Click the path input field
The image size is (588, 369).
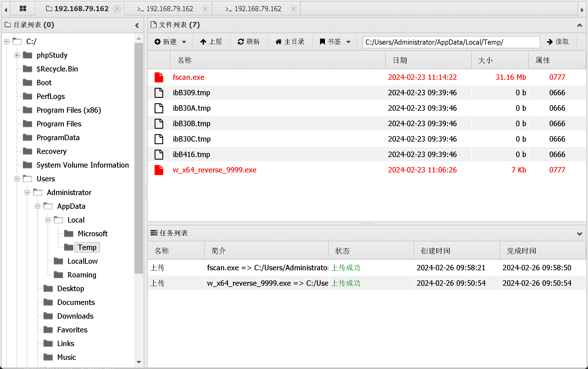click(451, 42)
